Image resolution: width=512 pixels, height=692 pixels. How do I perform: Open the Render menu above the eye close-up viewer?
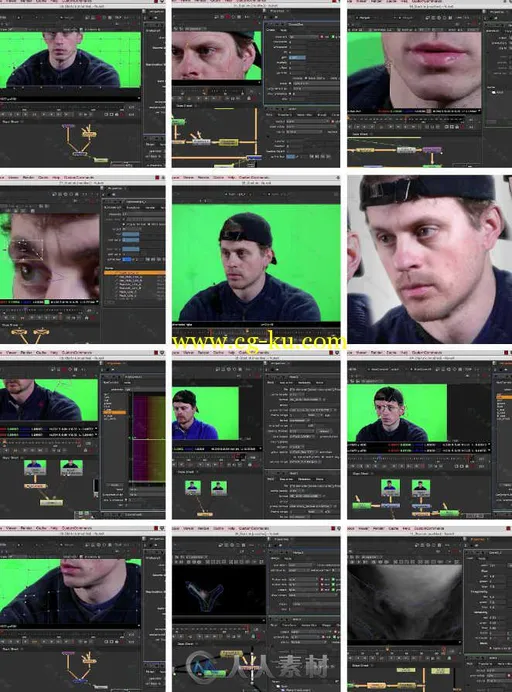coord(28,177)
